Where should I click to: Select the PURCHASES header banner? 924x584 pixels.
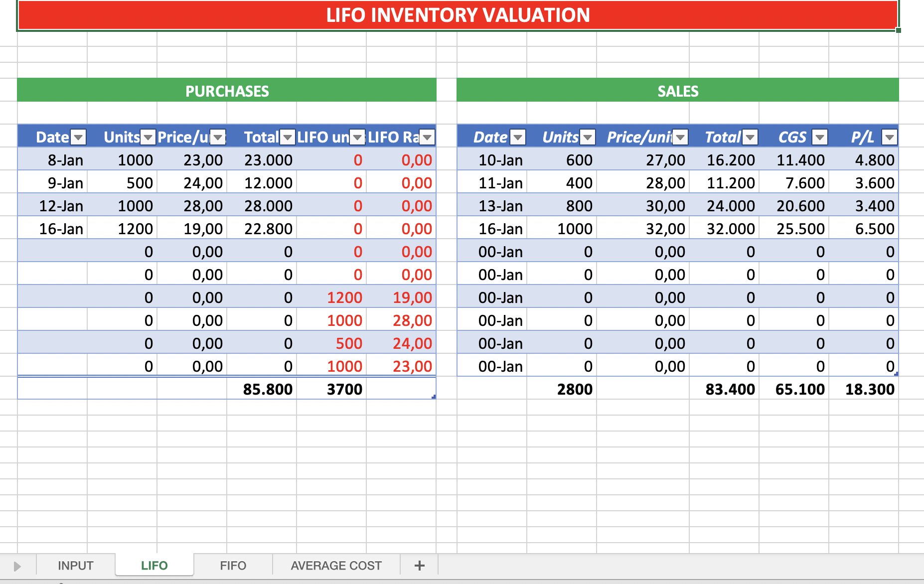click(227, 90)
